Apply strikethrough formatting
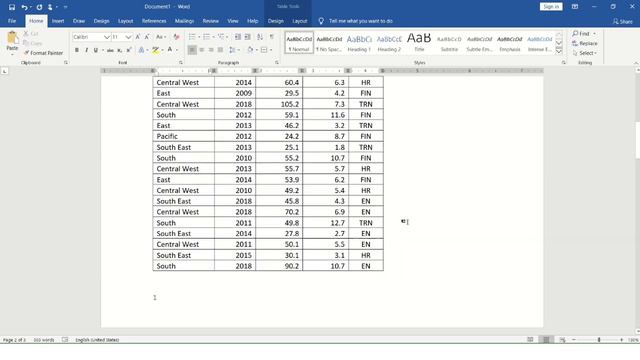640x360 pixels. tap(110, 50)
